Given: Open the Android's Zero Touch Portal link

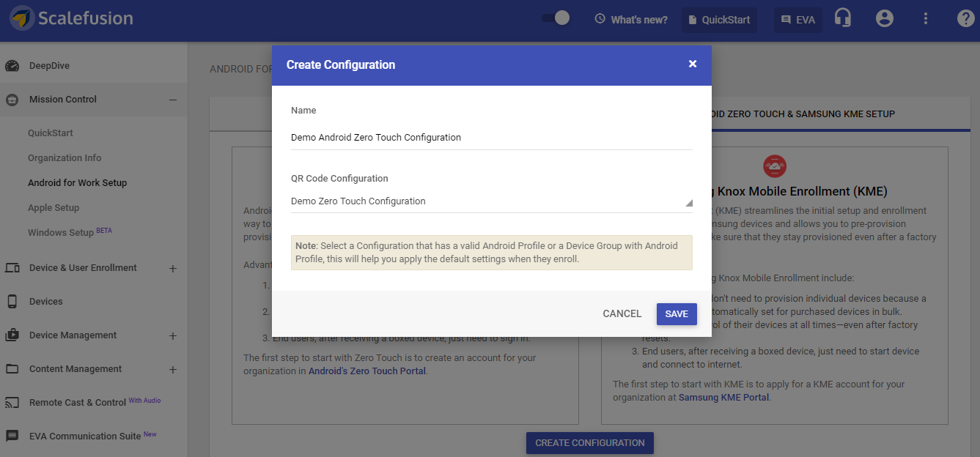Looking at the screenshot, I should (x=367, y=371).
